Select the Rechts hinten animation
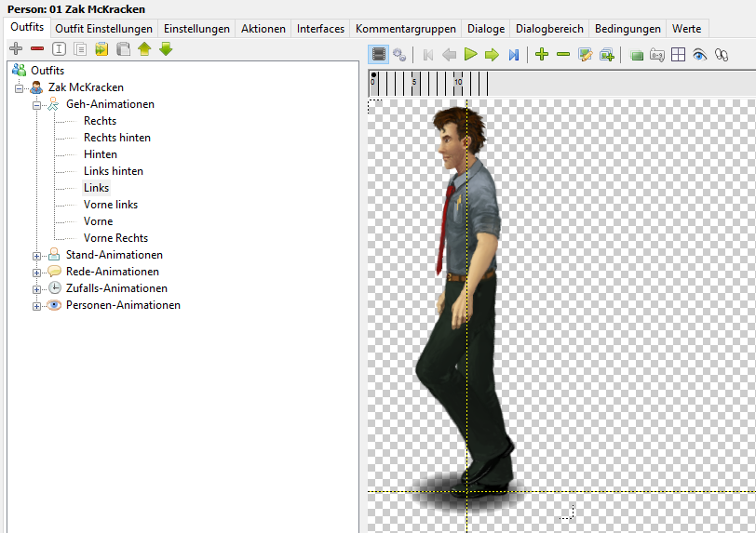Viewport: 756px width, 533px height. click(x=117, y=138)
